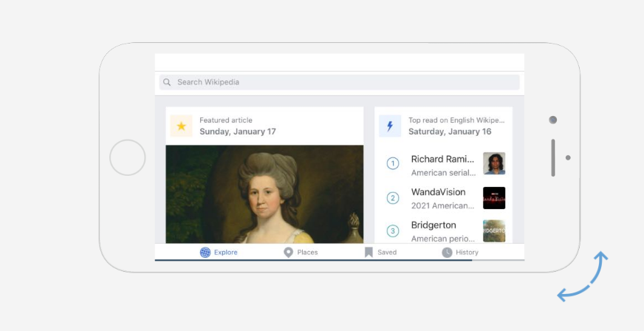Click the rank 2 circle badge
This screenshot has width=644, height=331.
393,198
